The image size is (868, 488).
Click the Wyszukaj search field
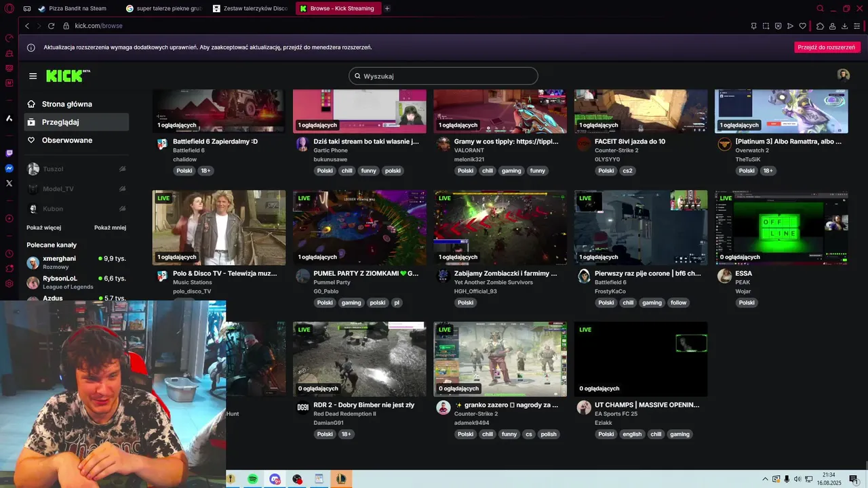[443, 76]
